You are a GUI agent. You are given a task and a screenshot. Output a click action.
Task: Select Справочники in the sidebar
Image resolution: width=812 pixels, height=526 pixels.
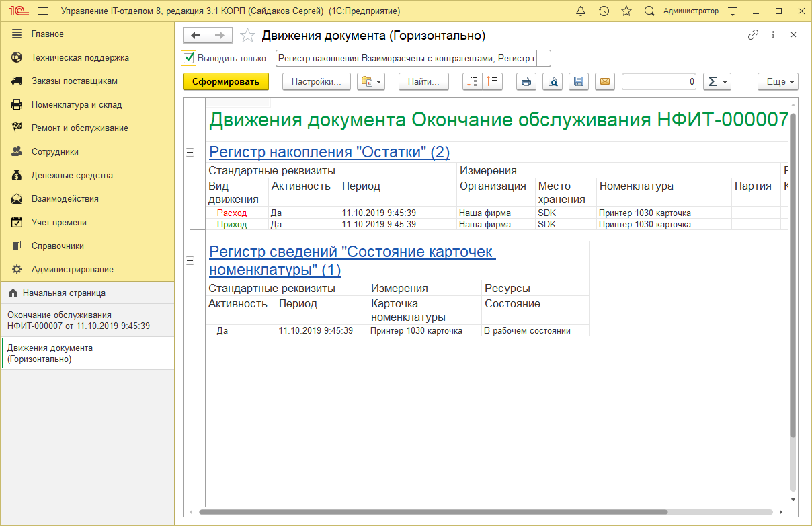click(x=57, y=246)
